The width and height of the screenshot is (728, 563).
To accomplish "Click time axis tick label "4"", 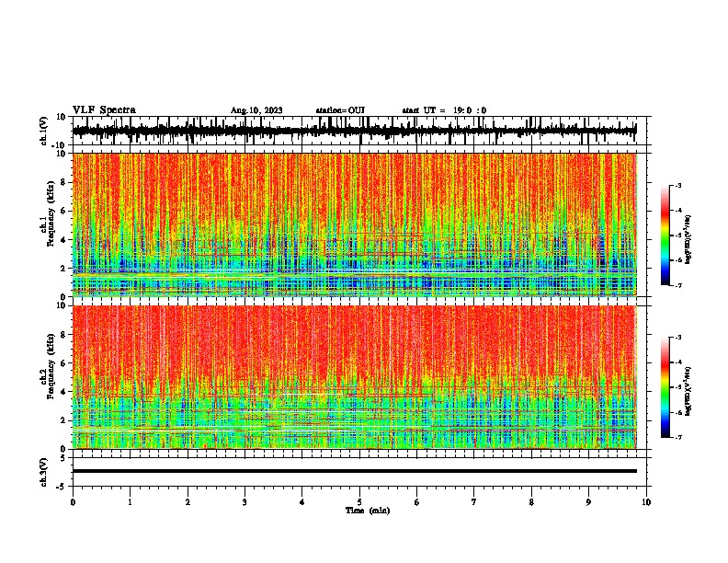I will click(x=302, y=502).
